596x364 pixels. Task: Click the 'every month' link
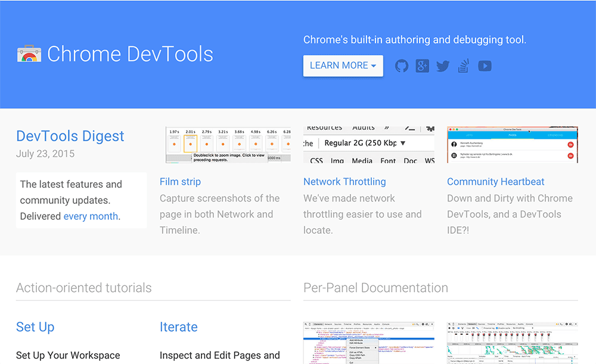(x=91, y=216)
